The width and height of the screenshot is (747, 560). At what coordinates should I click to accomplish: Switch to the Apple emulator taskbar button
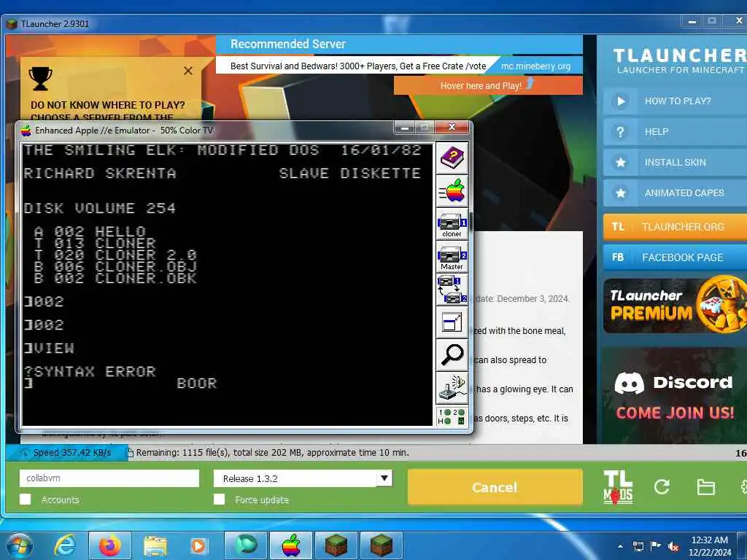click(291, 545)
